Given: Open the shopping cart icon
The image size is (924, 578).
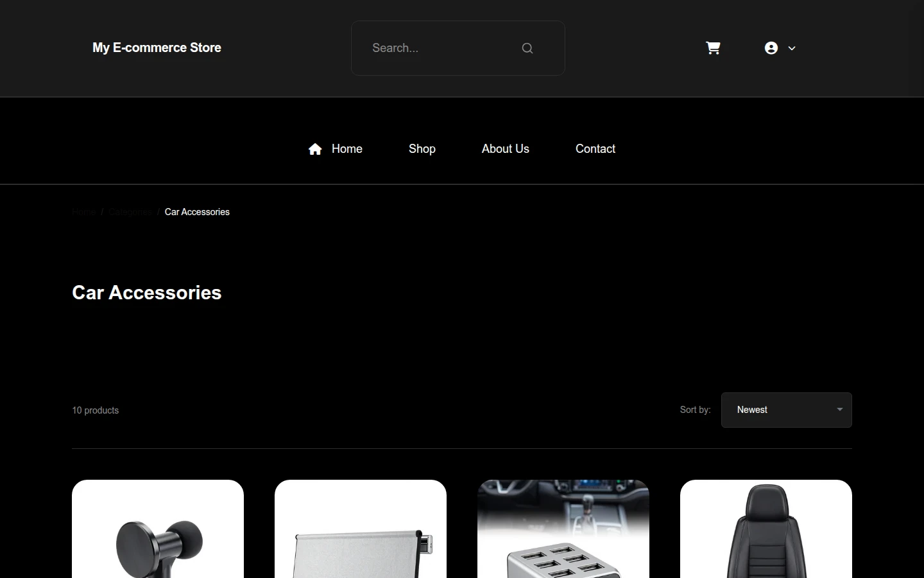Looking at the screenshot, I should [x=713, y=48].
